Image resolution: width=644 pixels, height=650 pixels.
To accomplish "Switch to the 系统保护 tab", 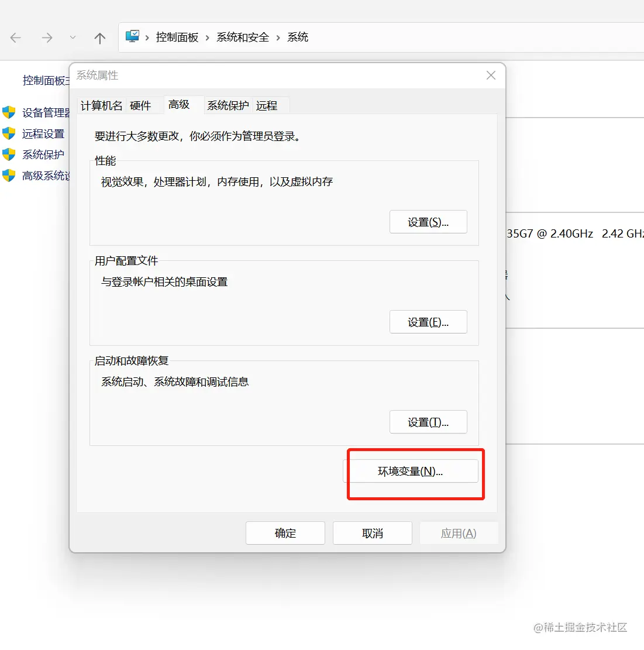I will 228,105.
